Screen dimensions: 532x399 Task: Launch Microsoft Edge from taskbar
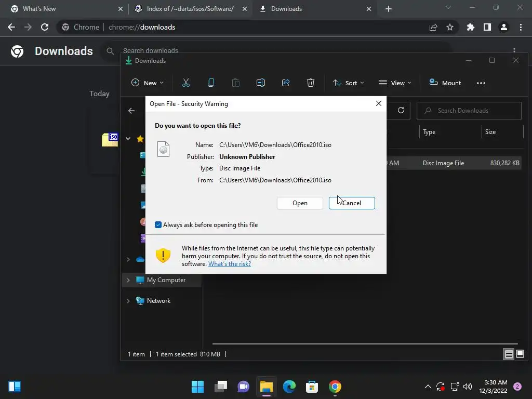pos(289,387)
